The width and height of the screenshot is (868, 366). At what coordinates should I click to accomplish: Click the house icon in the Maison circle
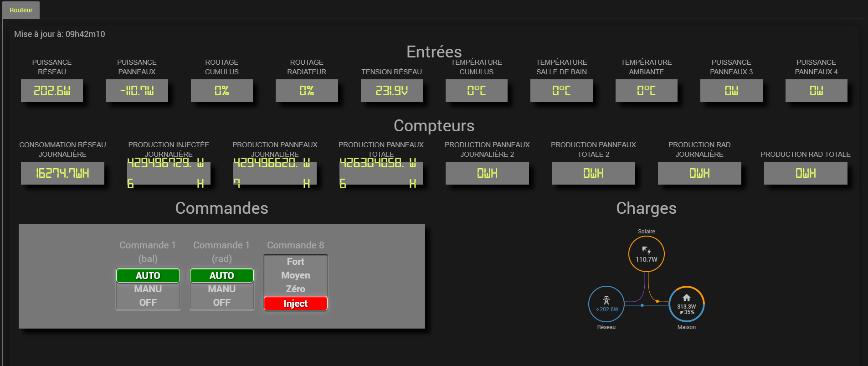(686, 298)
